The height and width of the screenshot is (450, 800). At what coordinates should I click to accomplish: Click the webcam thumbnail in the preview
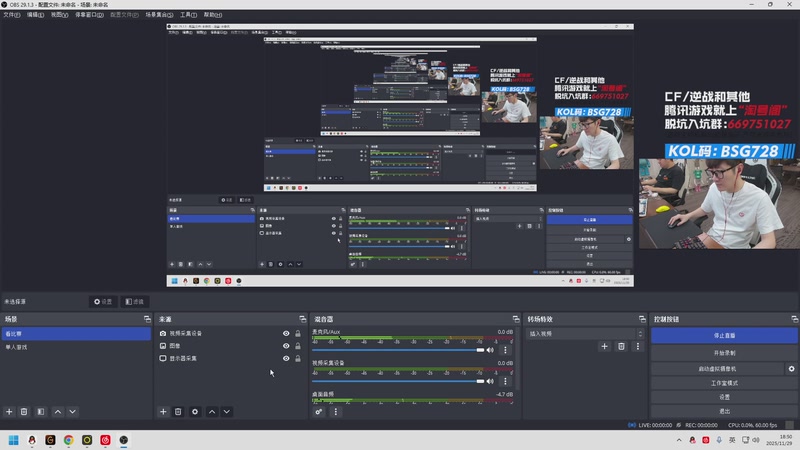tap(719, 203)
